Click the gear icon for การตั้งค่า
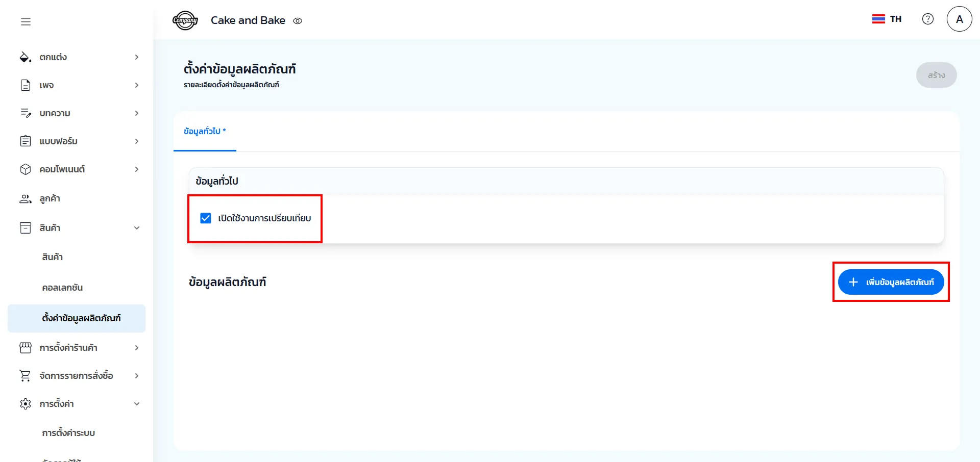 tap(25, 404)
